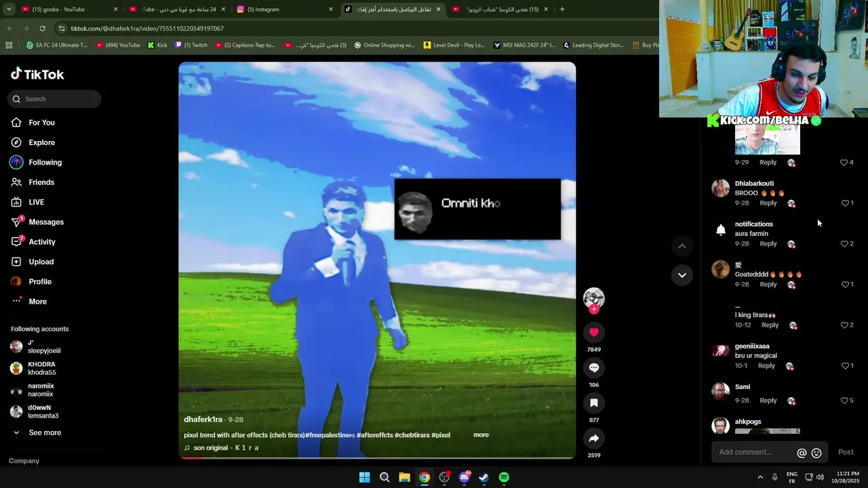The height and width of the screenshot is (488, 868).
Task: Go to previous video arrow
Action: (682, 246)
